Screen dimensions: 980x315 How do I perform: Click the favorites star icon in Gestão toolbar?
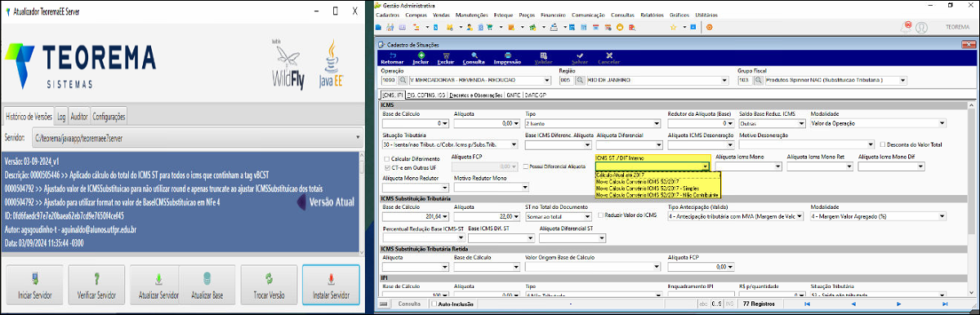point(673,27)
